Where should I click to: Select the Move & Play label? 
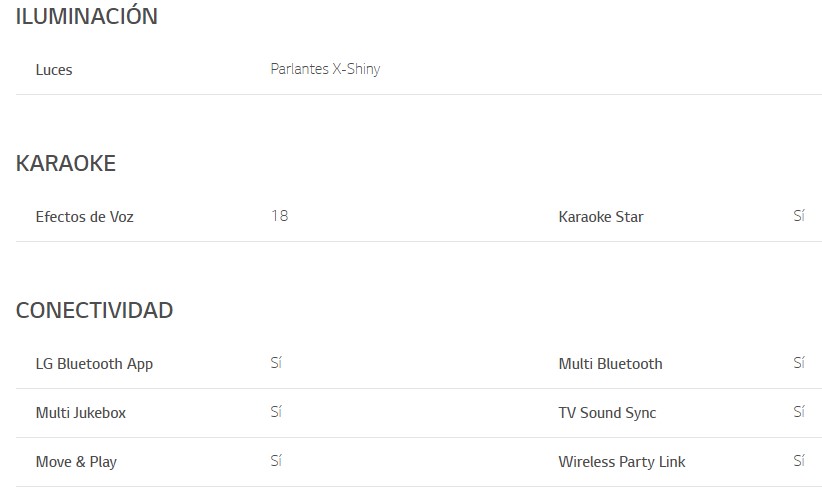pos(76,462)
